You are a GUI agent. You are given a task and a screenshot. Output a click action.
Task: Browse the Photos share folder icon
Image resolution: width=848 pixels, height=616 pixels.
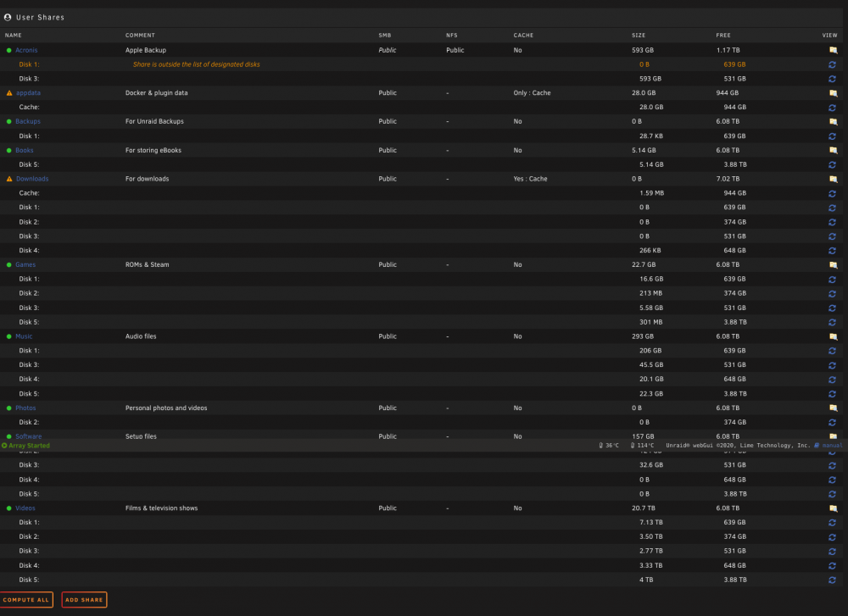[833, 408]
